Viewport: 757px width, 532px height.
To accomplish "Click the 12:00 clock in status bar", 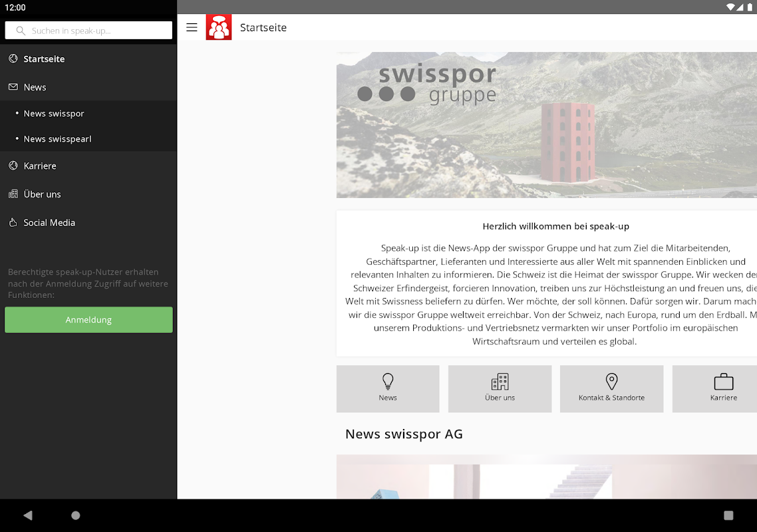I will tap(15, 7).
